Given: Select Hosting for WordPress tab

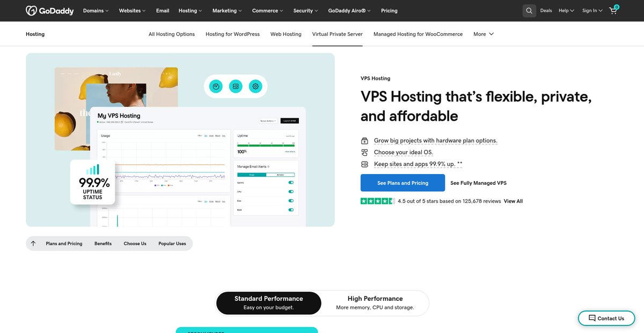Looking at the screenshot, I should [x=232, y=34].
